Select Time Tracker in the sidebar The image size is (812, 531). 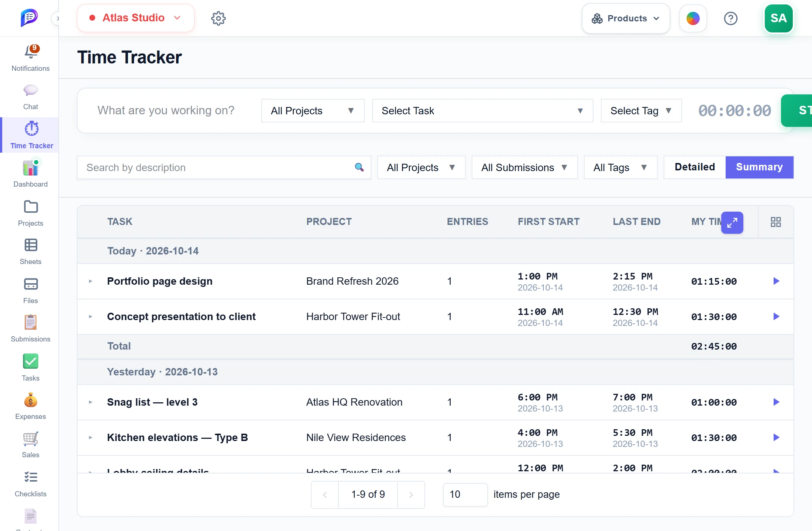[31, 135]
